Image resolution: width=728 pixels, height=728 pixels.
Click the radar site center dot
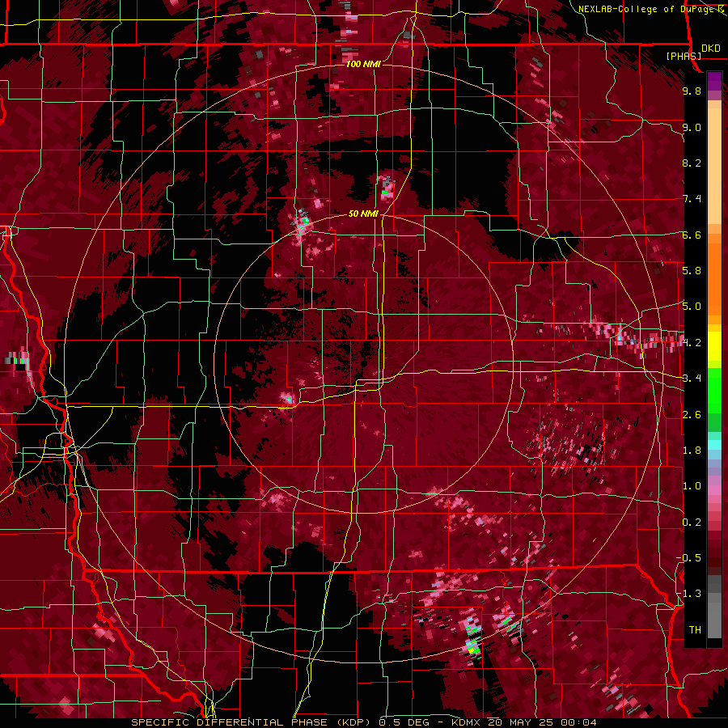point(365,363)
